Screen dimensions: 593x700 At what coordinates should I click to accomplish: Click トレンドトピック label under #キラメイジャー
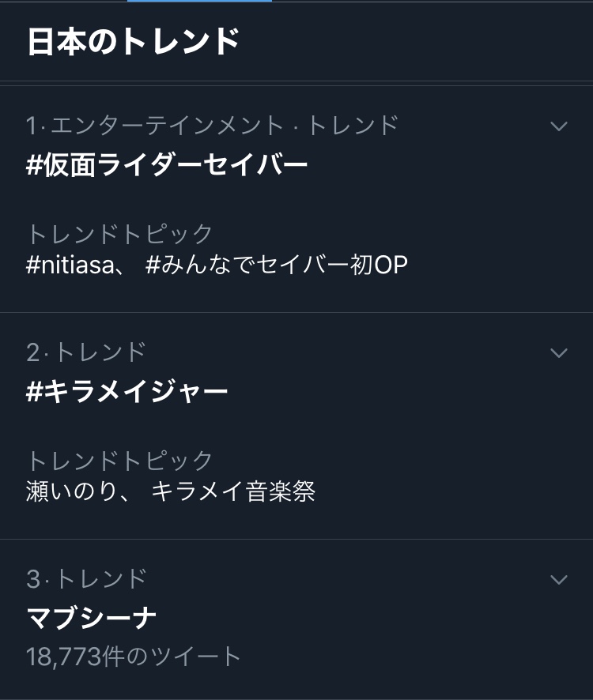[120, 461]
